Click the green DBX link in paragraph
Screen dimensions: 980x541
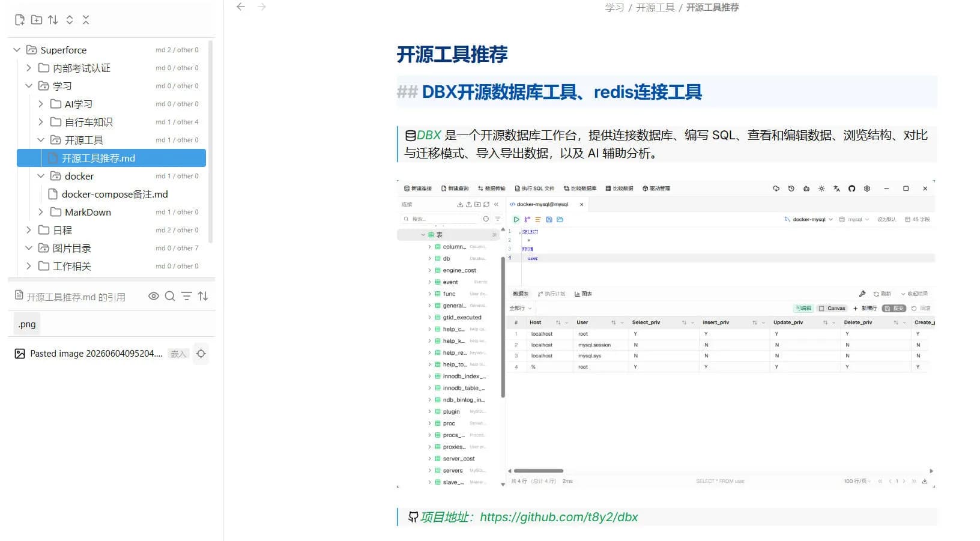[429, 135]
